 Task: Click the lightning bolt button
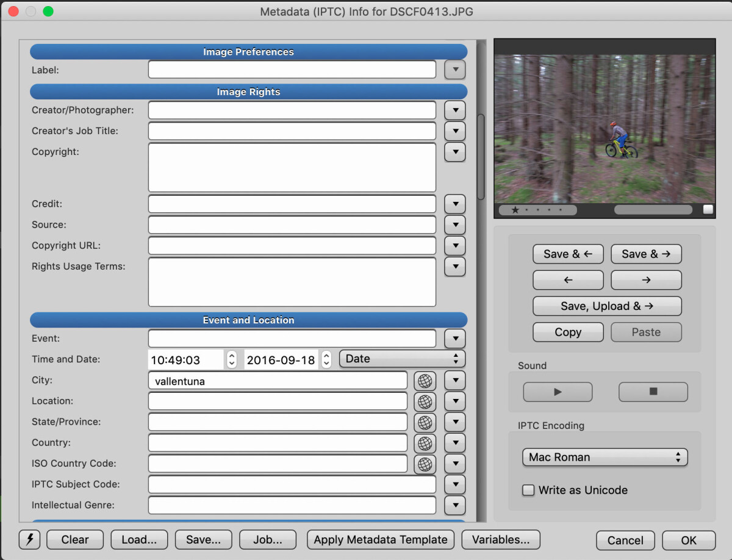(x=29, y=540)
